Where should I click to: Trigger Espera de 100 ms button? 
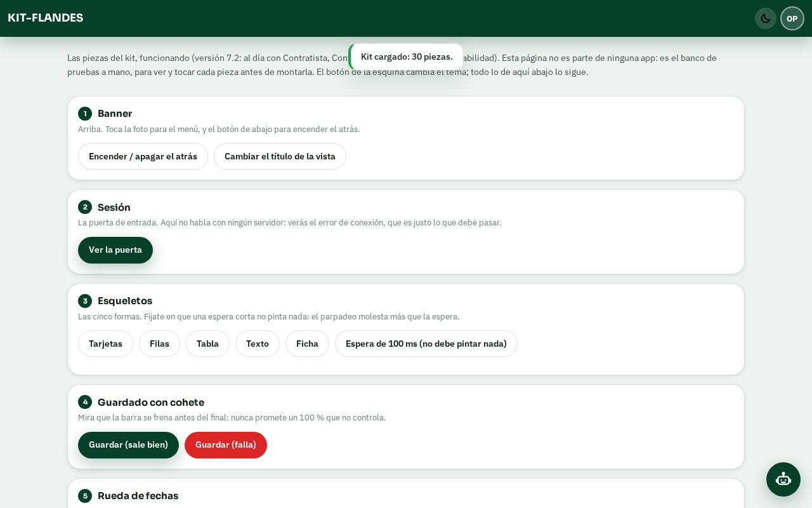coord(426,344)
